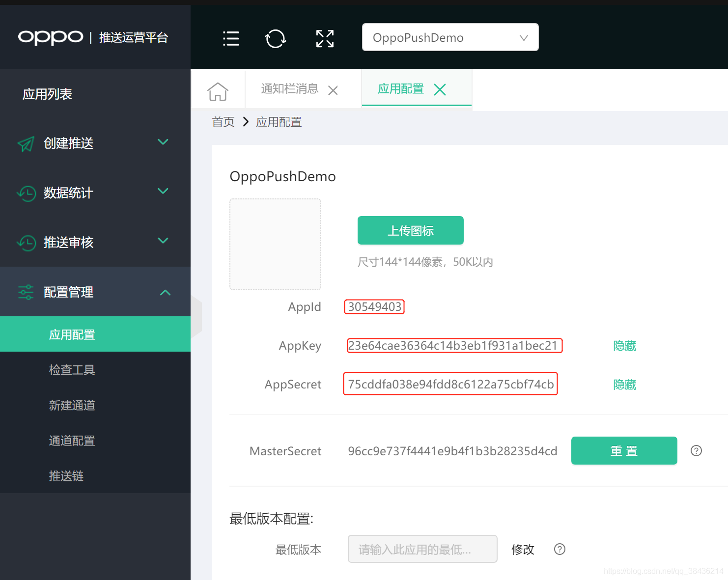Open 通道配置 in the sidebar

pyautogui.click(x=72, y=441)
